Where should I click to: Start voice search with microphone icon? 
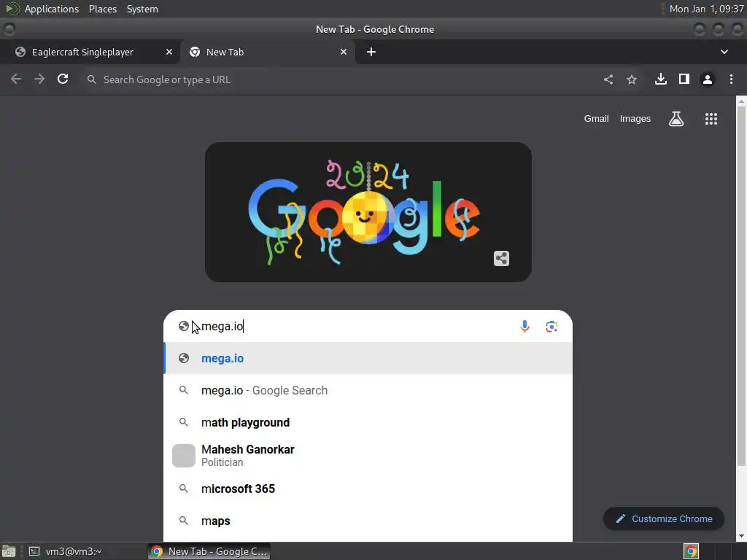tap(525, 326)
